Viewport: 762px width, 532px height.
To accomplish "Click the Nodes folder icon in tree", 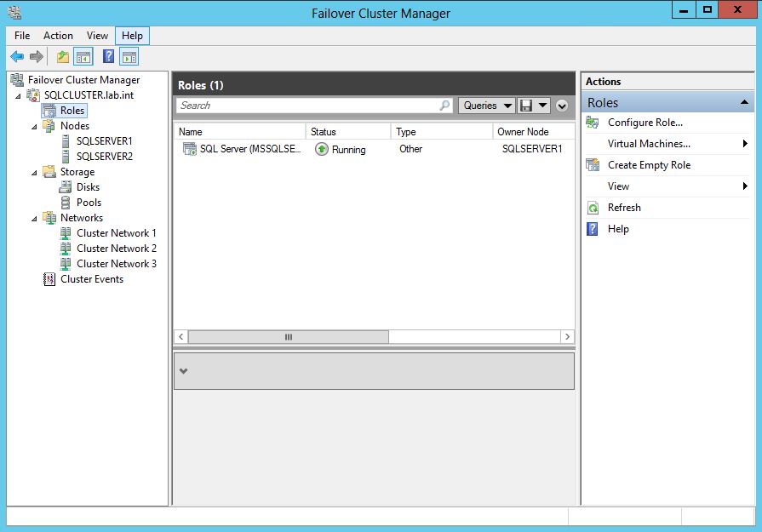I will [49, 126].
